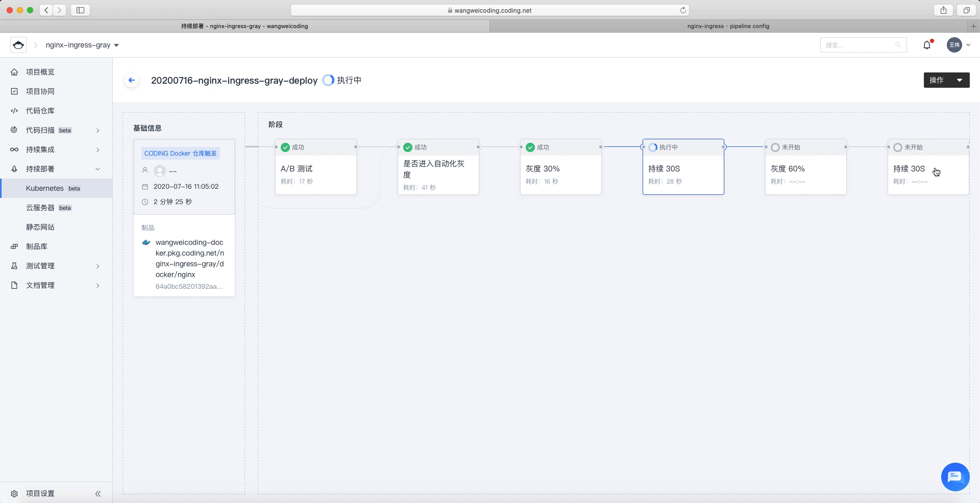Expand the 代码扫描 chevron
The width and height of the screenshot is (980, 503).
pos(98,130)
